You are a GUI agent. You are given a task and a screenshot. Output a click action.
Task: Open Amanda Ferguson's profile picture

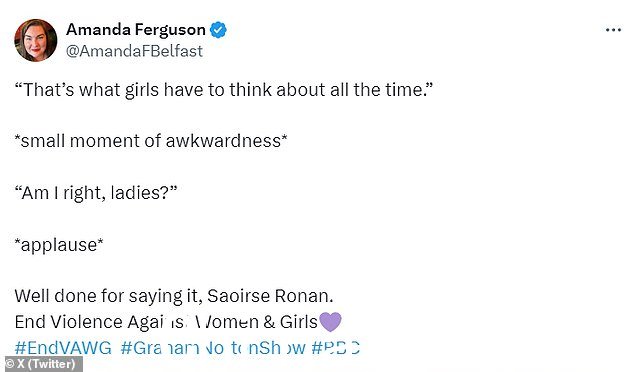(36, 40)
